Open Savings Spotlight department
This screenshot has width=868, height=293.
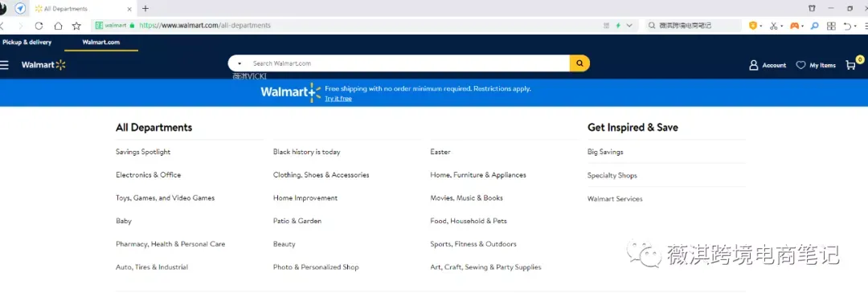click(143, 152)
